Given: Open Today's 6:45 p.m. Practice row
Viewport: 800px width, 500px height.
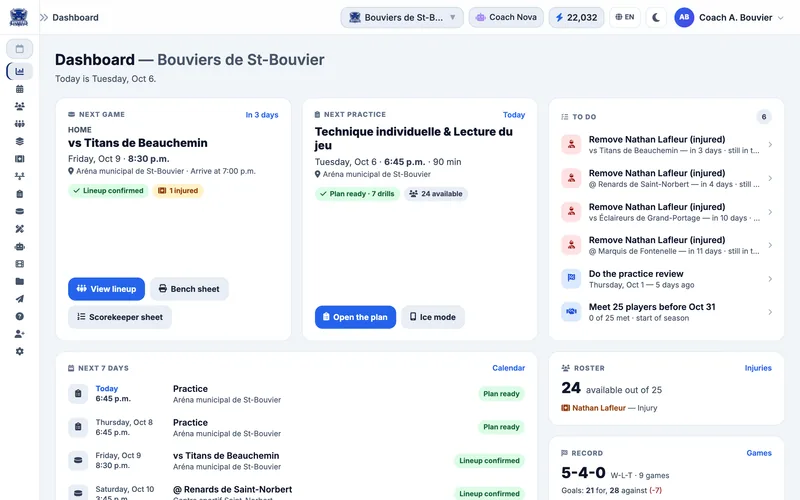Looking at the screenshot, I should 296,394.
